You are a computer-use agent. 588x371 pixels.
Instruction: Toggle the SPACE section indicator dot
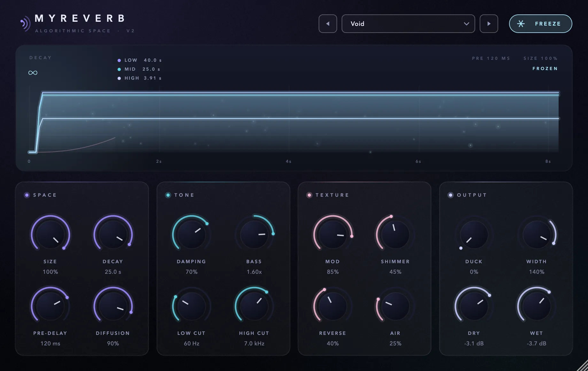(x=27, y=195)
